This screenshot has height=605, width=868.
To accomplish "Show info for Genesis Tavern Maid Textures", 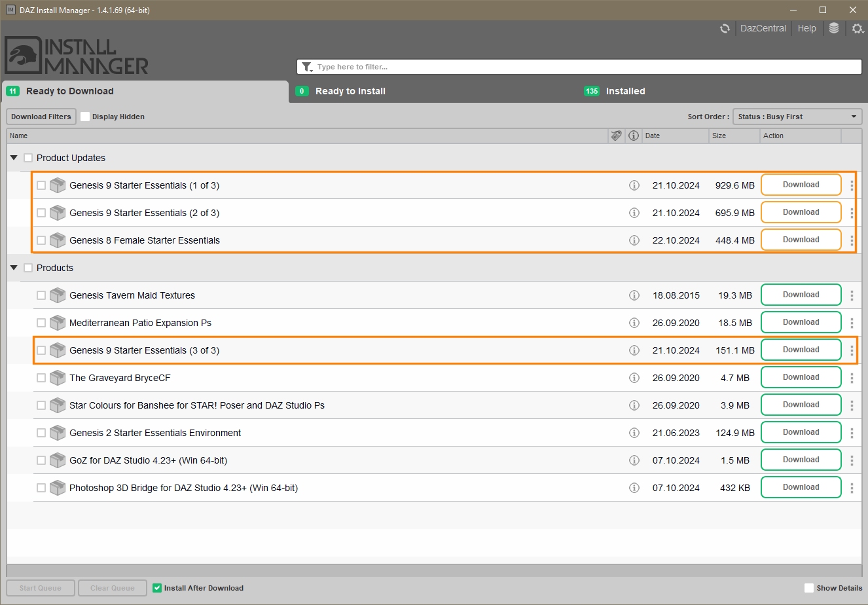I will [634, 295].
